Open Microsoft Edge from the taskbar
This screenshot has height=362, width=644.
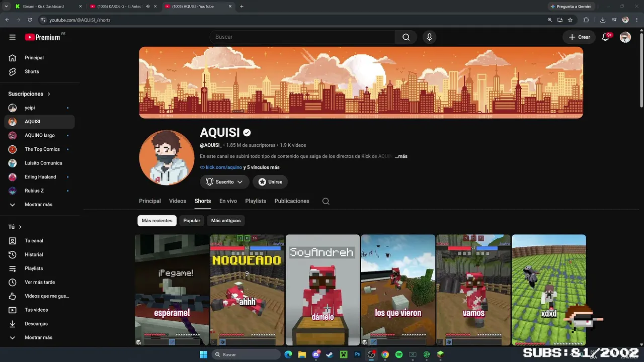point(288,354)
